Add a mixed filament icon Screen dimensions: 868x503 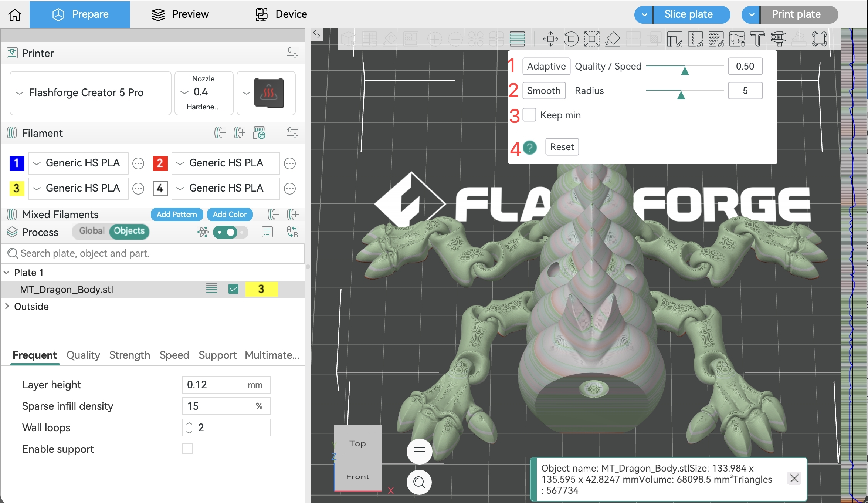coord(292,214)
